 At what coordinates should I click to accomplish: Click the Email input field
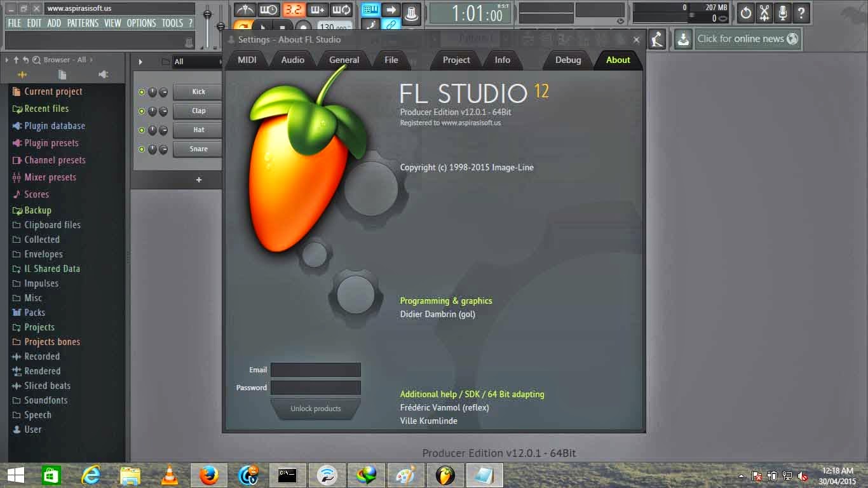coord(316,370)
